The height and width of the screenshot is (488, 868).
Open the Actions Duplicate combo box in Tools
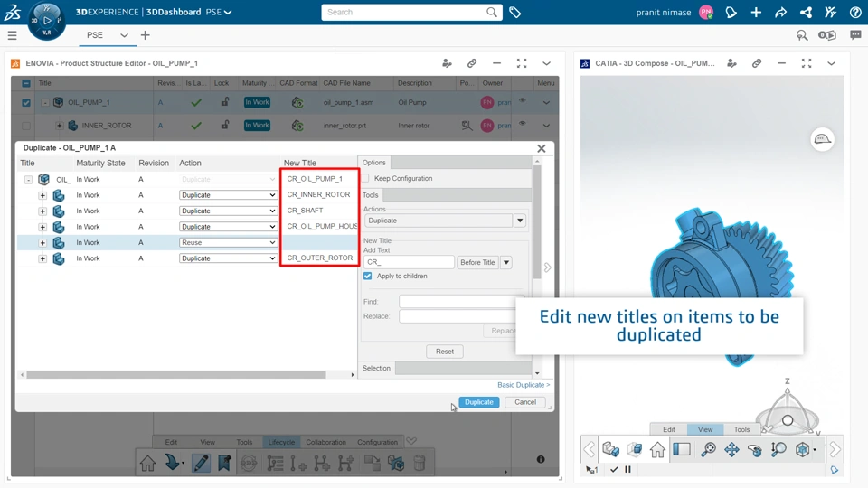[x=445, y=221]
